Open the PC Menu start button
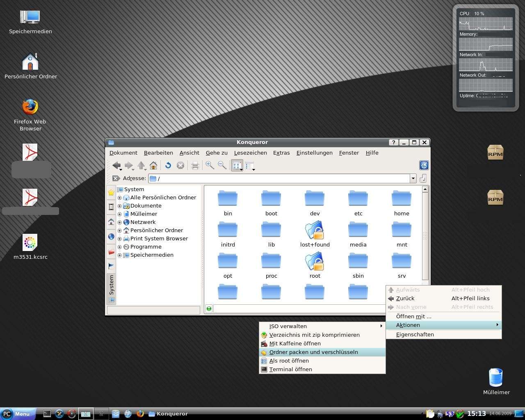 (18, 414)
